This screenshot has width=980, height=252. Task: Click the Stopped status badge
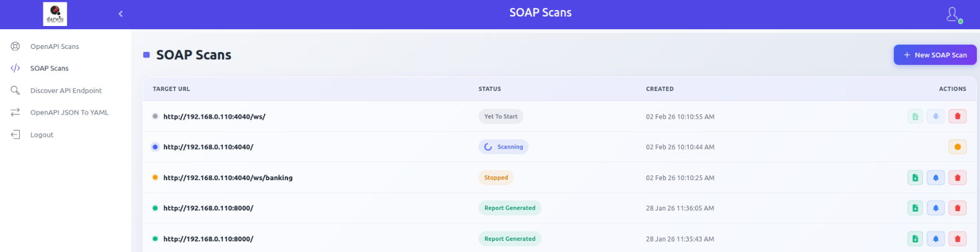[x=496, y=178]
